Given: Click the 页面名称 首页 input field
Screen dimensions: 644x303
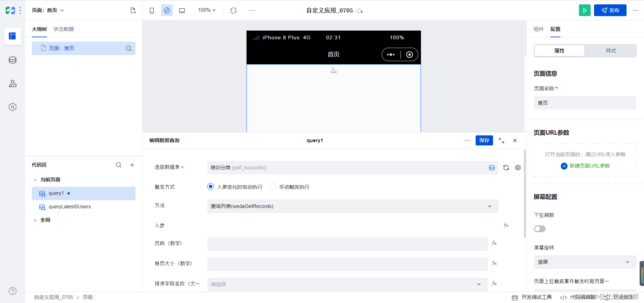Looking at the screenshot, I should coord(585,103).
